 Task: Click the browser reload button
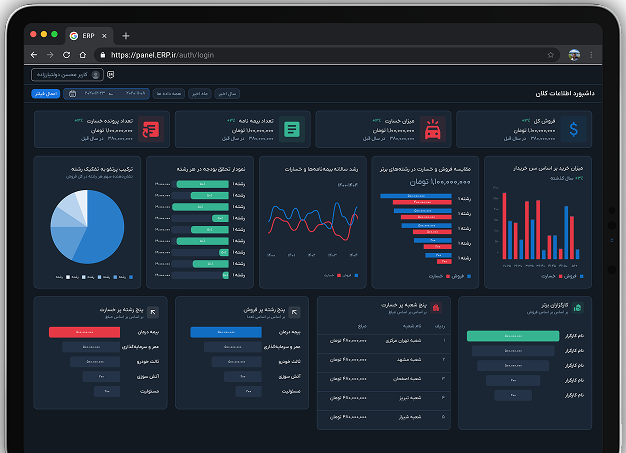67,55
